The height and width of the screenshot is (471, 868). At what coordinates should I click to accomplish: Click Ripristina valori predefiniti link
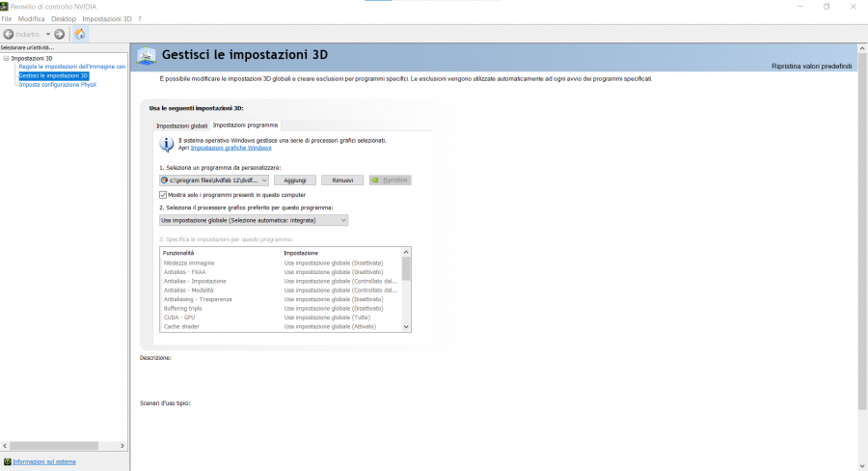[811, 66]
